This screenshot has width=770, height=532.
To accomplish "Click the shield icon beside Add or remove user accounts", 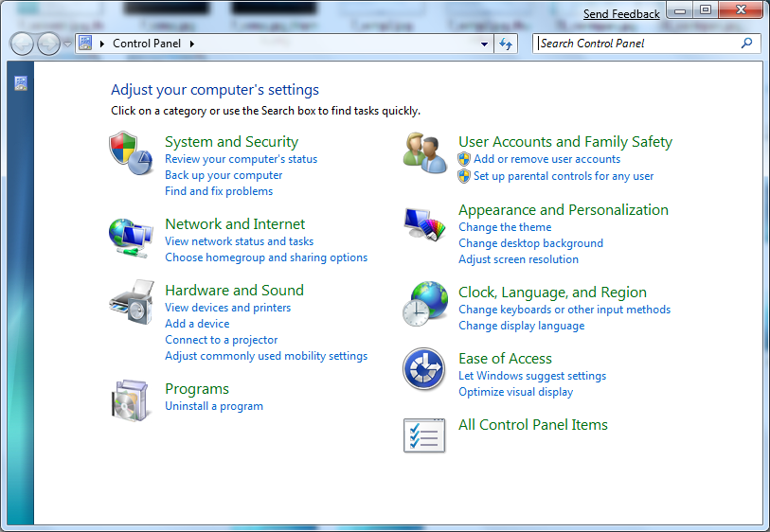I will pyautogui.click(x=464, y=159).
